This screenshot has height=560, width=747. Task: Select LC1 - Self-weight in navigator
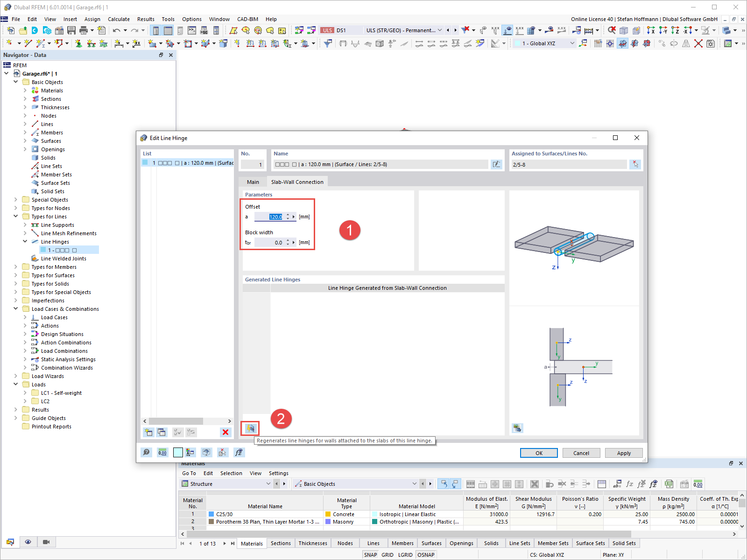[x=61, y=393]
